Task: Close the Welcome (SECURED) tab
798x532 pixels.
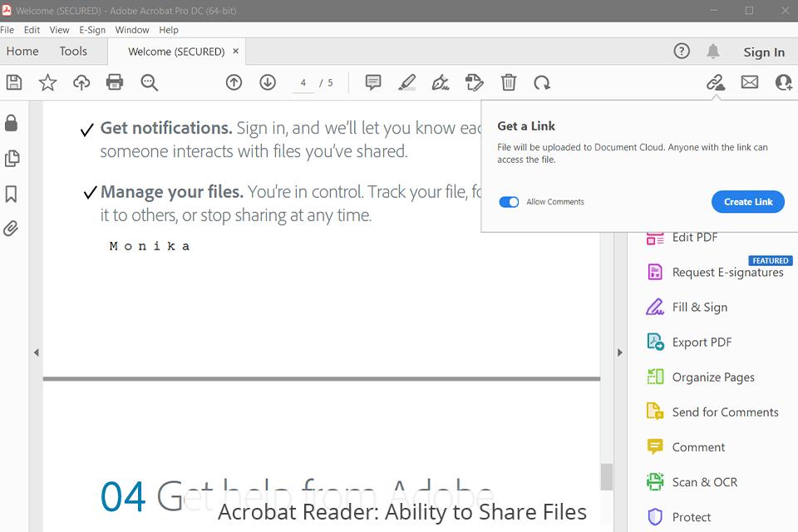Action: pos(235,51)
